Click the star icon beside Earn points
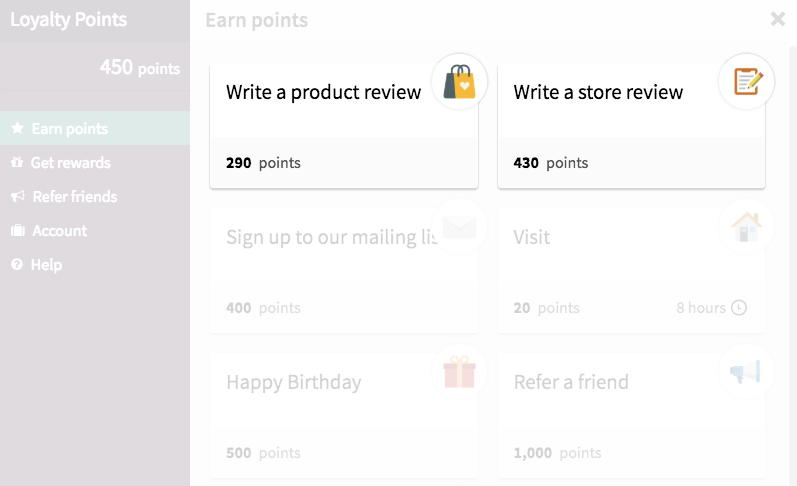 click(x=17, y=128)
